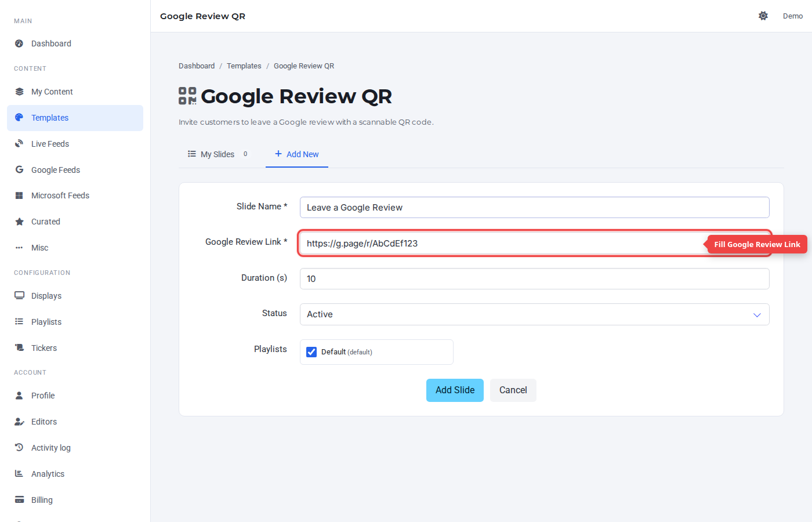Screen dimensions: 812x522
Task: Click the Templates breadcrumb link
Action: click(x=244, y=66)
